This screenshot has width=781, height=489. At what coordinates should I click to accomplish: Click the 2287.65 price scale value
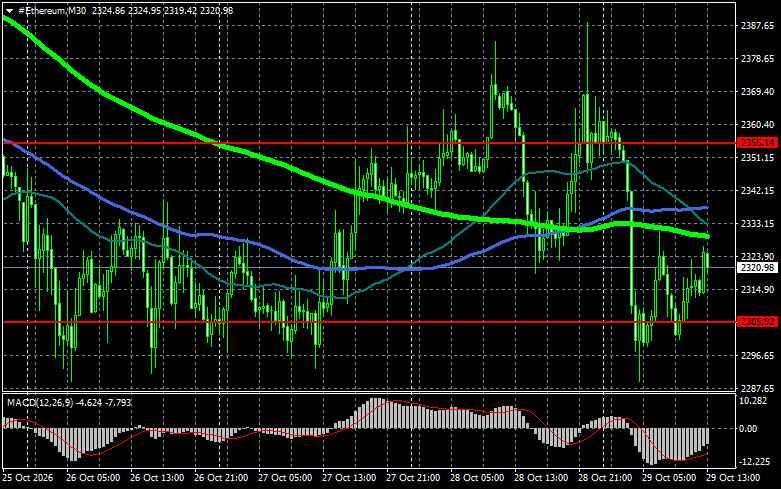coord(758,388)
